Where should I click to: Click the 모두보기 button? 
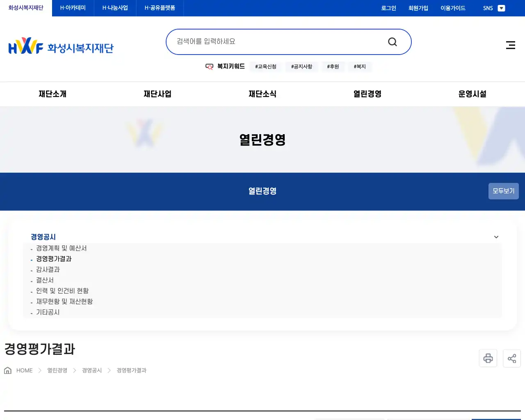tap(503, 191)
